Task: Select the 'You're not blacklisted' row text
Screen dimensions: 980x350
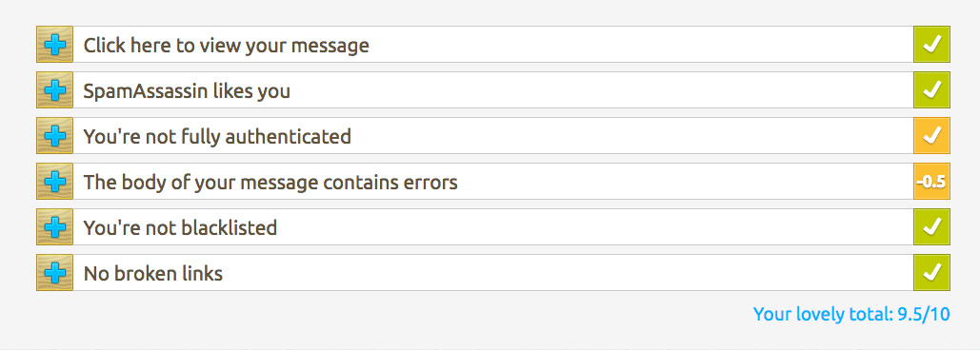Action: coord(181,227)
